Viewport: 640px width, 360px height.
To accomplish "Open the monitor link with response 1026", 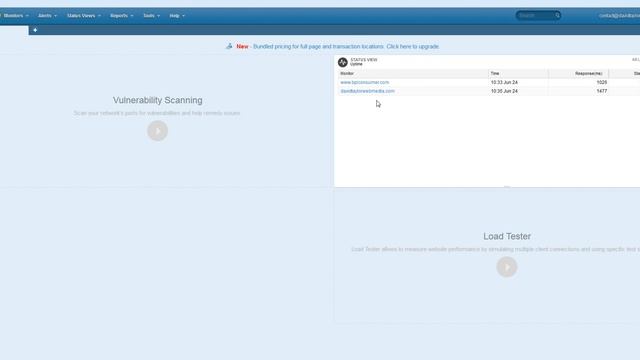I will [364, 82].
